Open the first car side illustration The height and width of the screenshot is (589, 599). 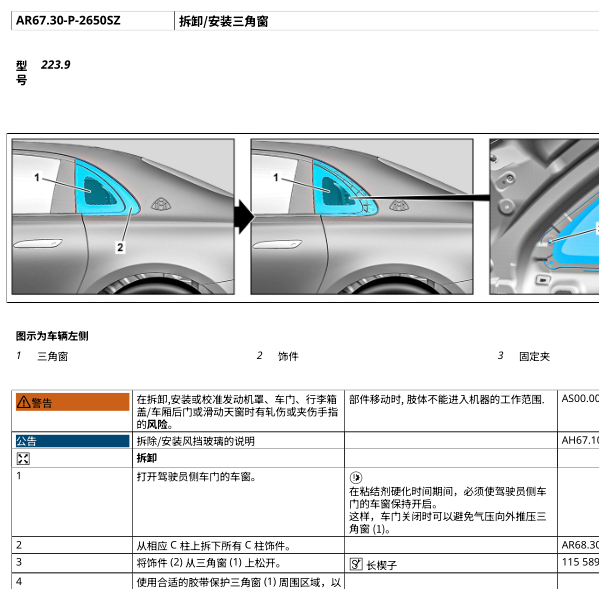pyautogui.click(x=123, y=217)
